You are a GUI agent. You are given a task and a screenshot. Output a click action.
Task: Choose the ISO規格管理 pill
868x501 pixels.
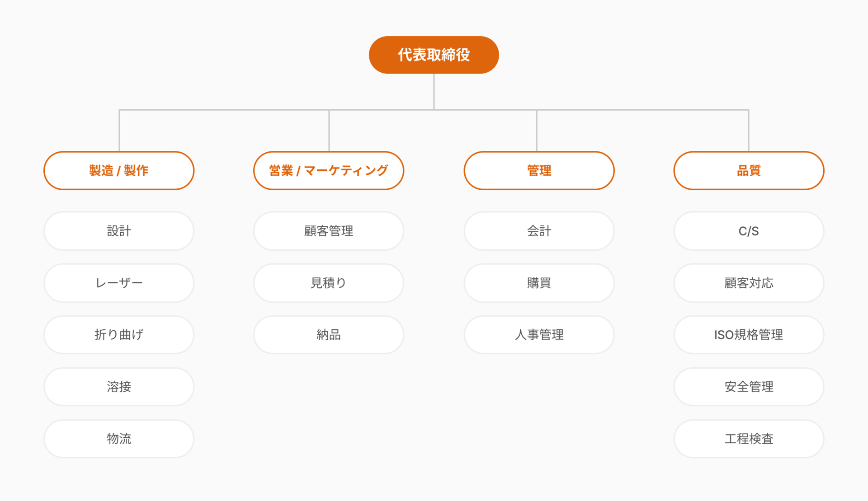[749, 335]
